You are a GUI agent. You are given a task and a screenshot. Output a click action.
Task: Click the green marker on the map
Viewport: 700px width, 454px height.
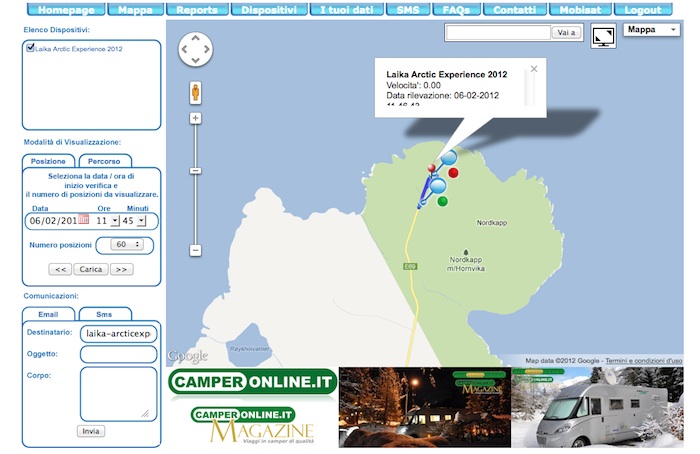pos(443,201)
